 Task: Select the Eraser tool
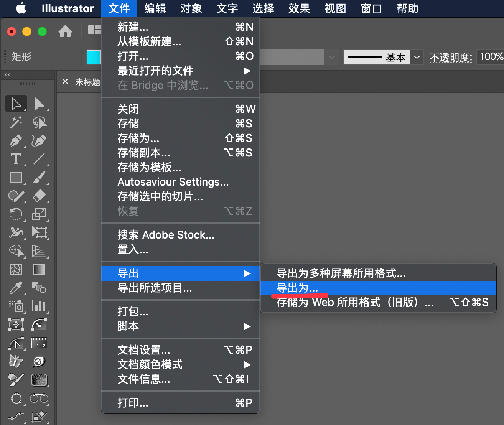point(39,196)
